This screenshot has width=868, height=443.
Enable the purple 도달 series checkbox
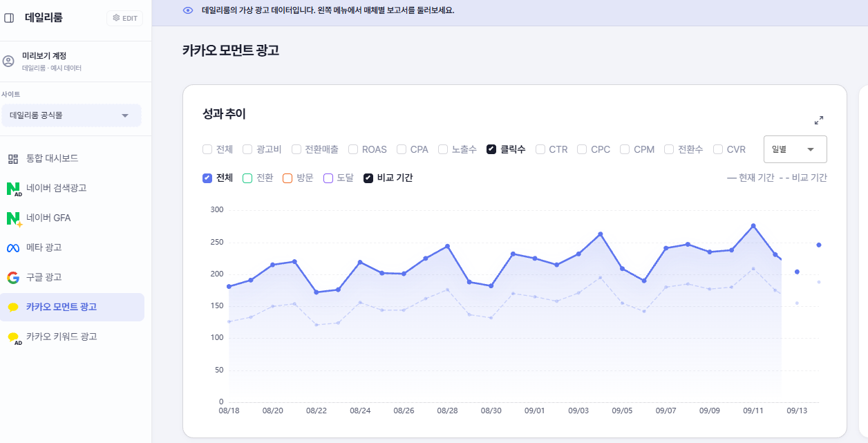(328, 178)
